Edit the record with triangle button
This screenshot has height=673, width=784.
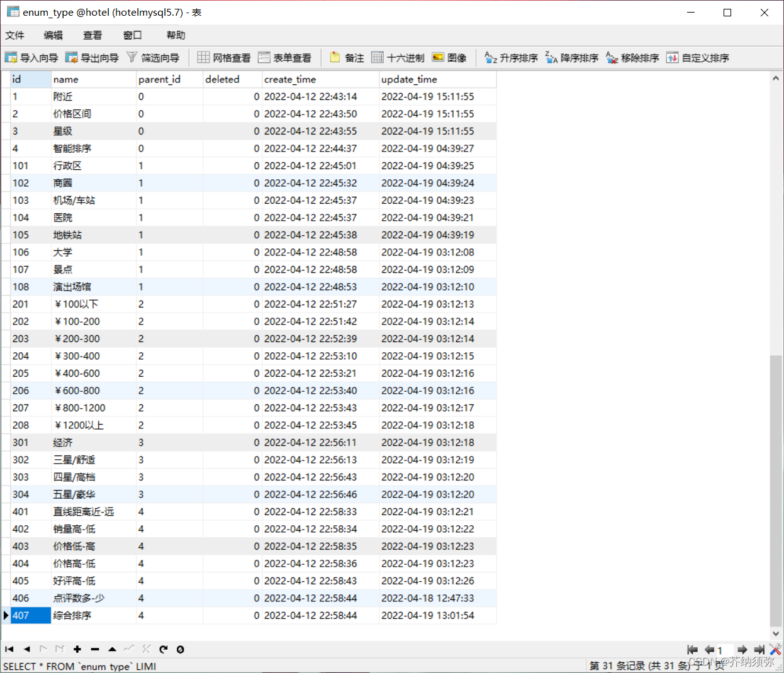click(112, 649)
